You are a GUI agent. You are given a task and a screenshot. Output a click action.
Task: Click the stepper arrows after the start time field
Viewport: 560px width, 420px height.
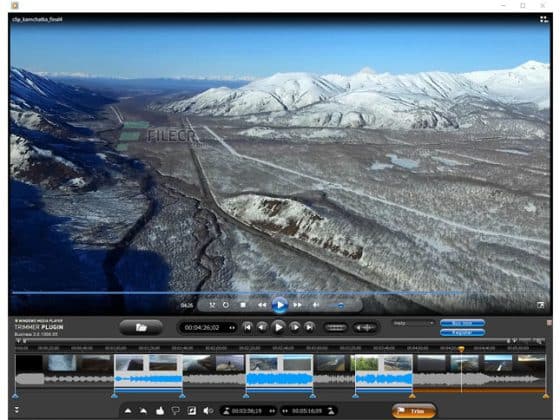pyautogui.click(x=272, y=411)
